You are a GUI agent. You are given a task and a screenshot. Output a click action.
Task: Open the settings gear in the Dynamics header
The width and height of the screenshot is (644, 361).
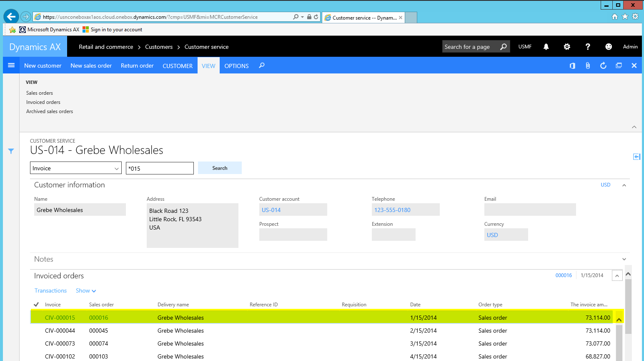pos(567,47)
